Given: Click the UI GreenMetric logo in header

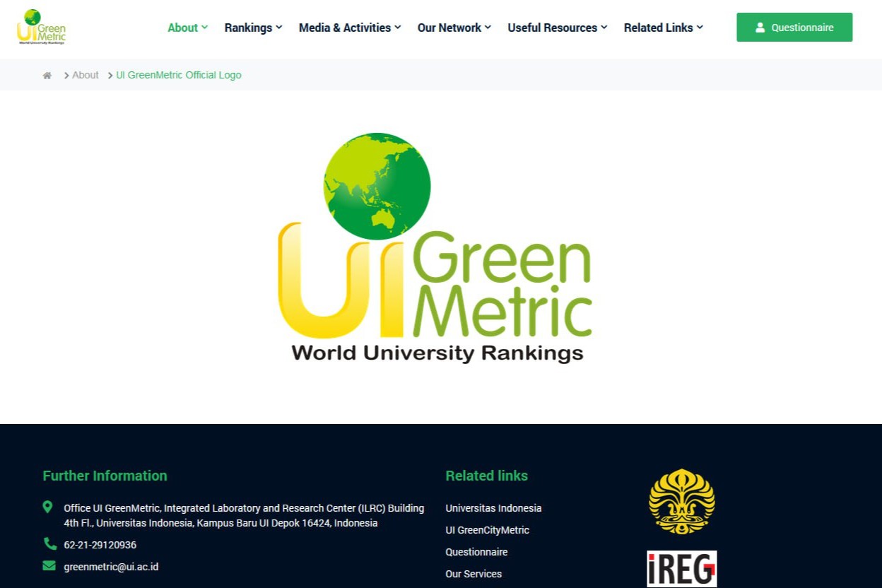Looking at the screenshot, I should tap(41, 27).
